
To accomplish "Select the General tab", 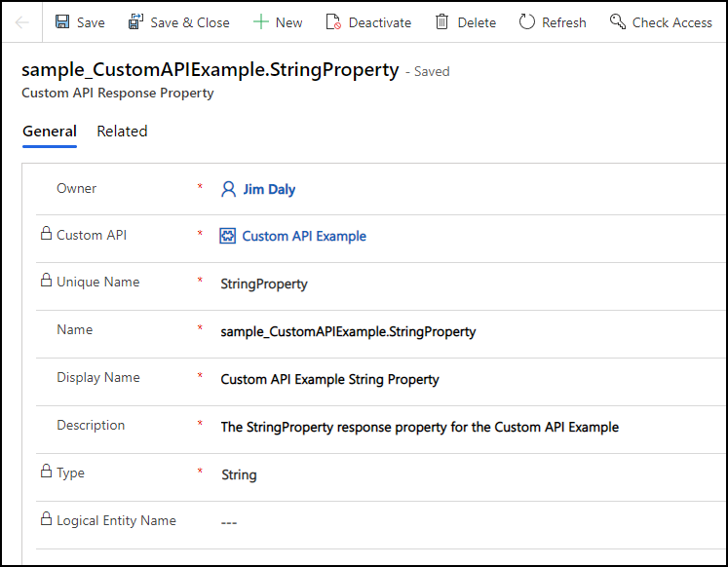I will click(49, 132).
